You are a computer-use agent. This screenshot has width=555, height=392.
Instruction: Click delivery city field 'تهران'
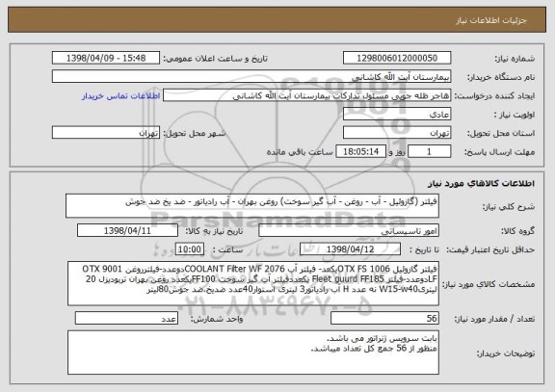(106, 133)
